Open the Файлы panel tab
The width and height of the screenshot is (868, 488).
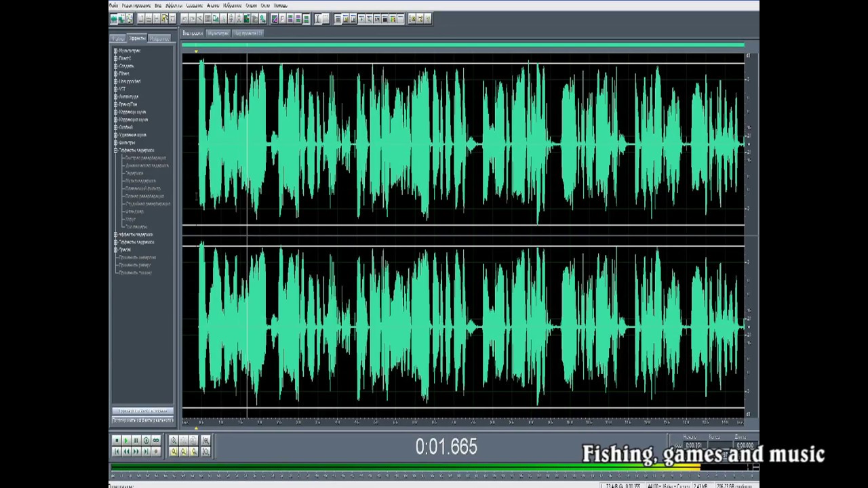117,39
